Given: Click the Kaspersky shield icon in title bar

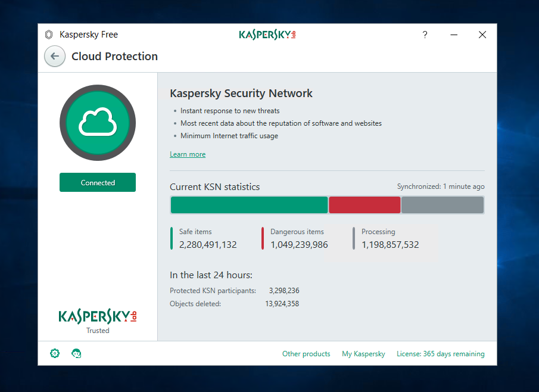Looking at the screenshot, I should click(49, 35).
